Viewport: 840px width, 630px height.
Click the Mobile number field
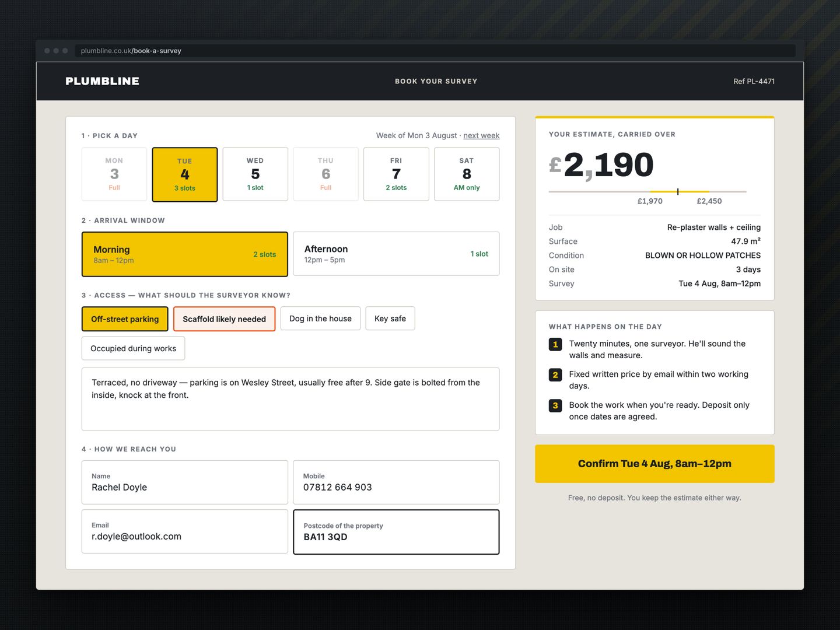(396, 482)
